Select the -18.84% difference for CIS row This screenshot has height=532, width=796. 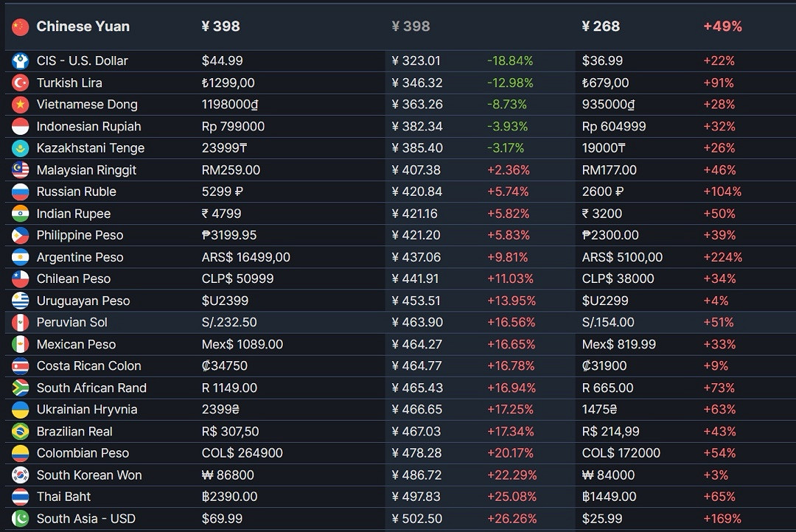click(x=509, y=61)
